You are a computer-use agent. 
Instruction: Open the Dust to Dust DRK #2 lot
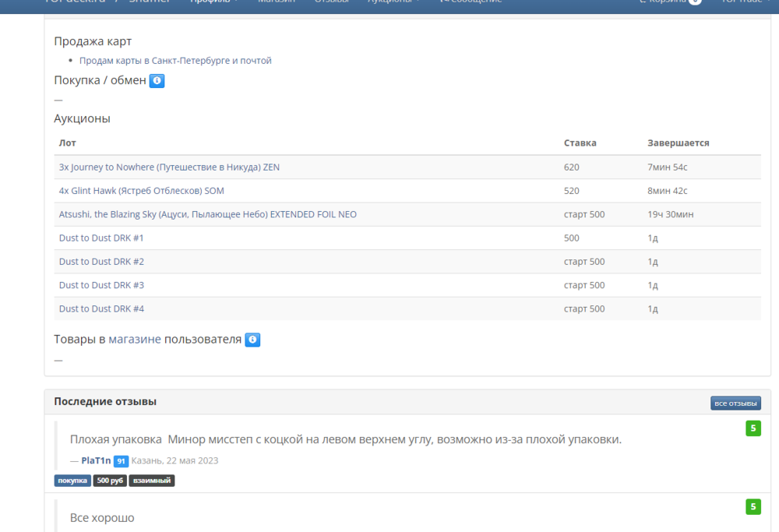coord(101,262)
